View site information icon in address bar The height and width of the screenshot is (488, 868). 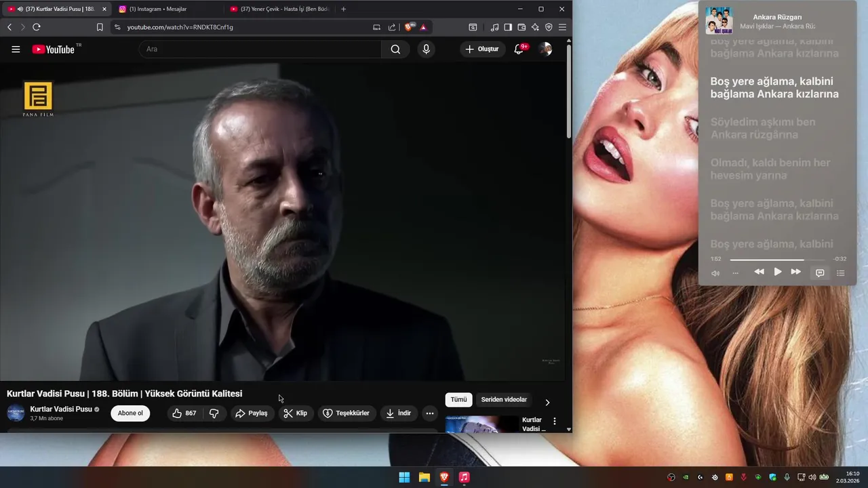[117, 27]
